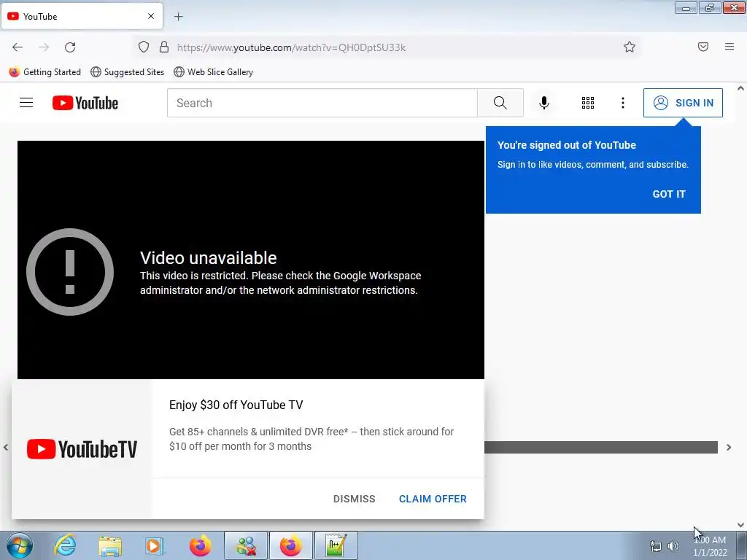Open Windows Explorer folder from taskbar
Image resolution: width=747 pixels, height=560 pixels.
pyautogui.click(x=110, y=545)
